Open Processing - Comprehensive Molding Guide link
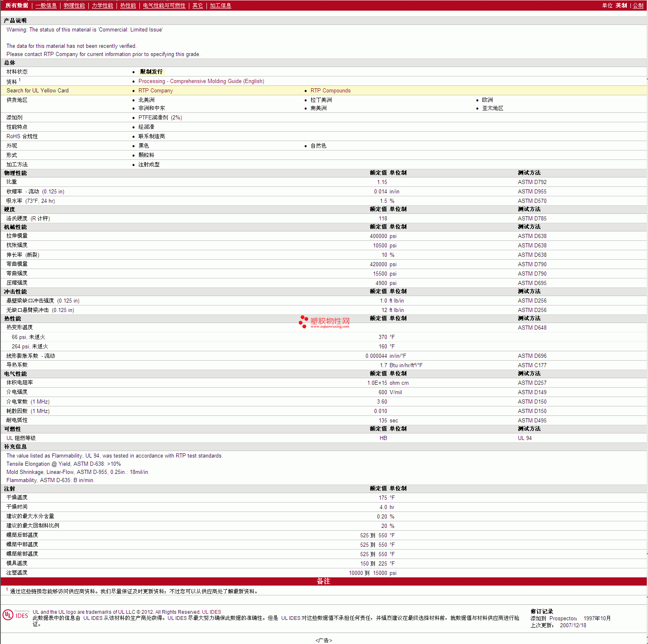This screenshot has width=648, height=644. pyautogui.click(x=201, y=81)
